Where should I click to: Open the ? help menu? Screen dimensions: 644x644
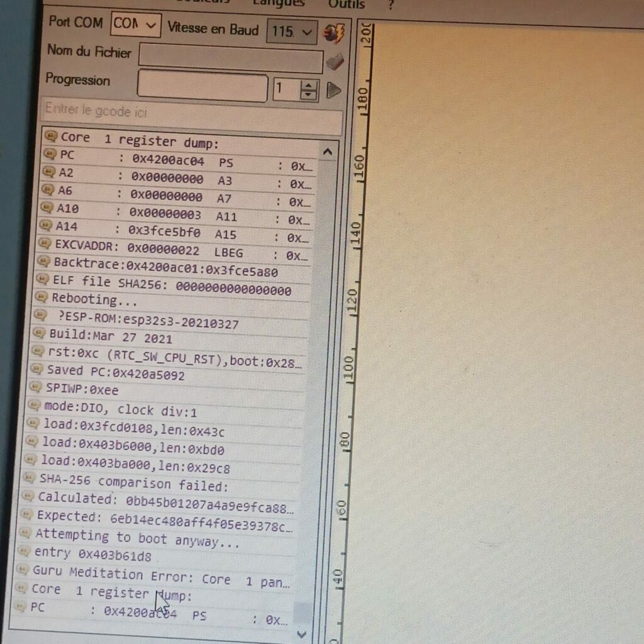pyautogui.click(x=391, y=4)
